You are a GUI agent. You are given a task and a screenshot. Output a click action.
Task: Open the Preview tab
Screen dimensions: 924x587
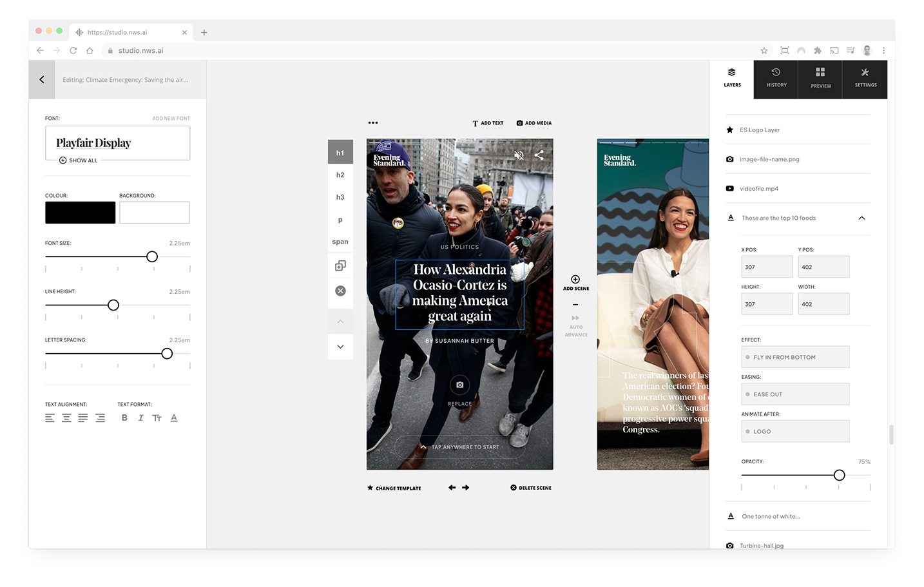[820, 79]
